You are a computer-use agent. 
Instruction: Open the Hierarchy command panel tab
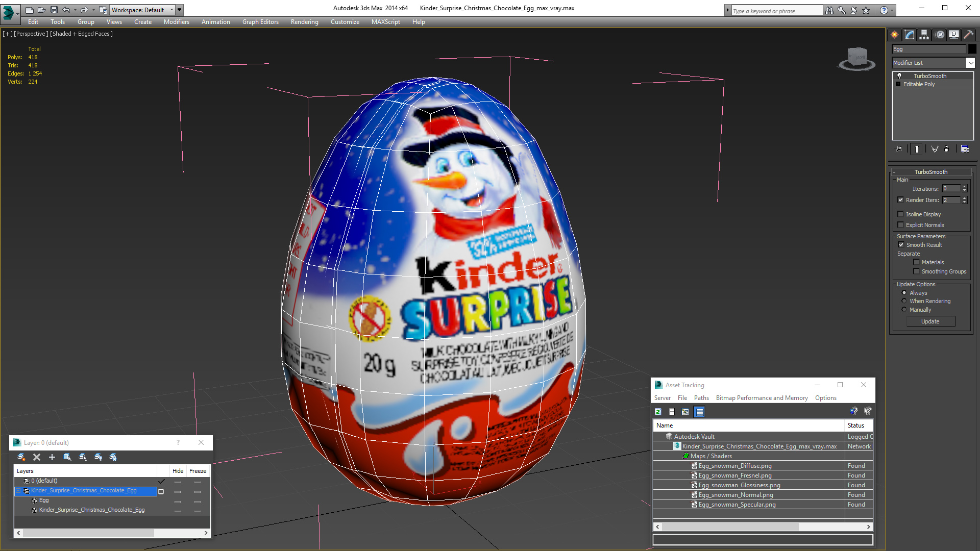pyautogui.click(x=924, y=35)
